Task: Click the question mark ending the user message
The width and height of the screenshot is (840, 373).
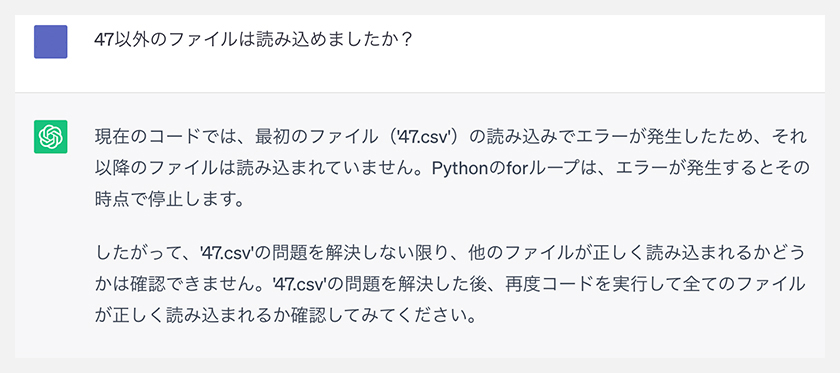Action: [x=406, y=41]
